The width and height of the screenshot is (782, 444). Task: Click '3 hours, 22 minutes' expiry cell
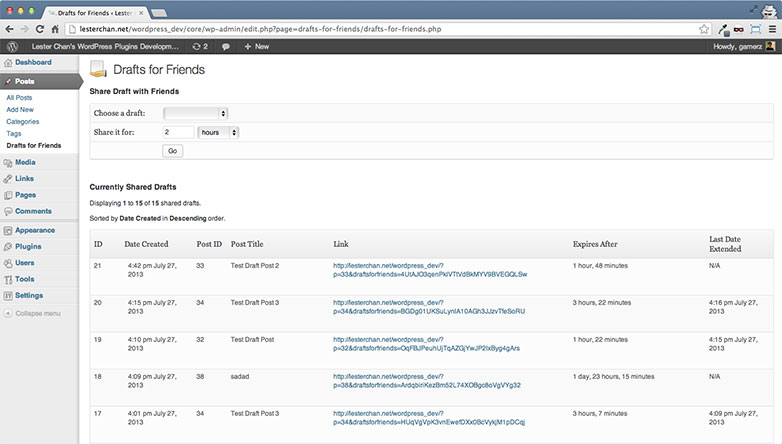tap(601, 303)
